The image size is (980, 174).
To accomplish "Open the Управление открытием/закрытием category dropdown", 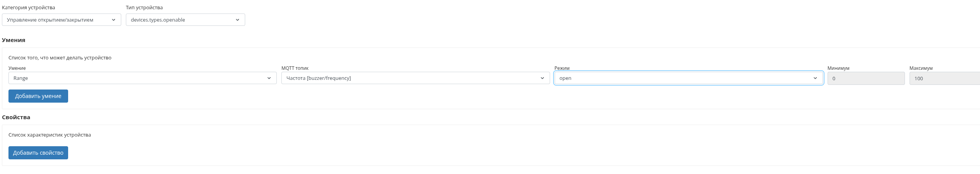I will pos(58,20).
